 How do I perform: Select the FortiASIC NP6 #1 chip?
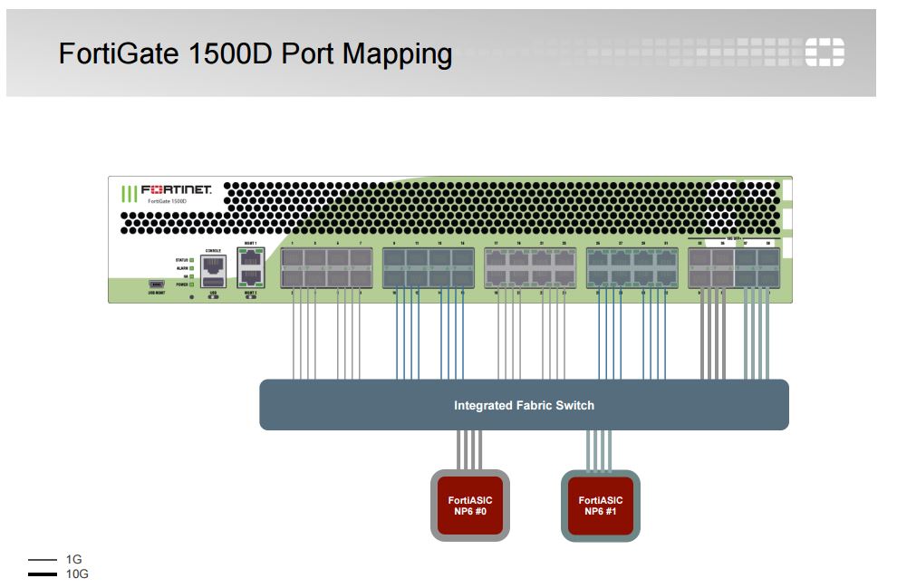click(600, 506)
